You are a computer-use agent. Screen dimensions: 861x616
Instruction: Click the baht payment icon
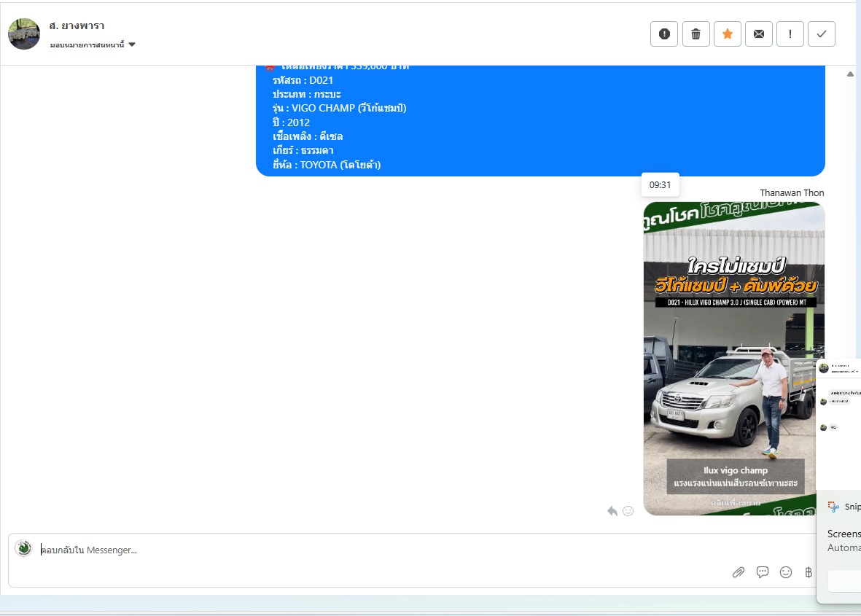click(x=809, y=572)
